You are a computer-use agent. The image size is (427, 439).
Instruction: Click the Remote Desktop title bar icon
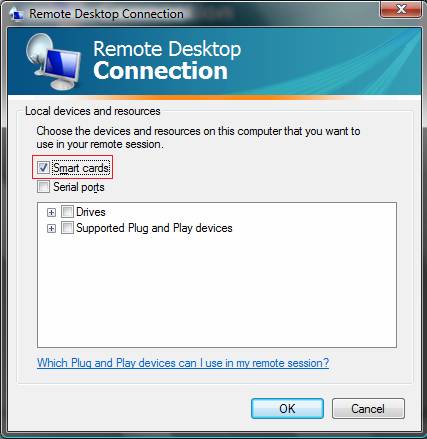16,14
